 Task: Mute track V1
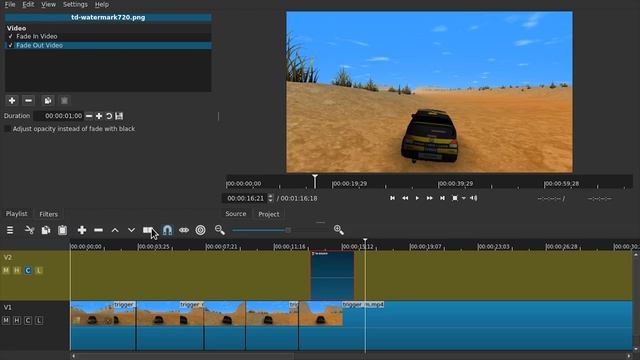(6, 320)
